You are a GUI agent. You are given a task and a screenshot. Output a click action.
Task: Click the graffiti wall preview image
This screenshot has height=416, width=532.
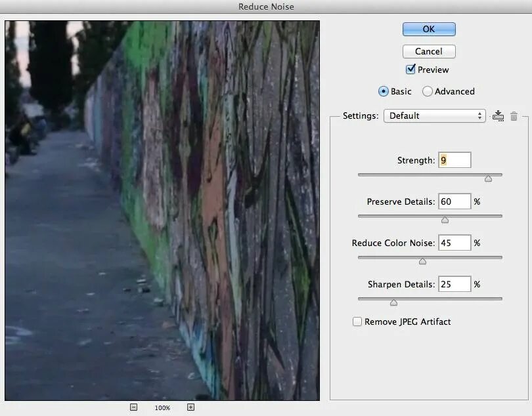[162, 211]
